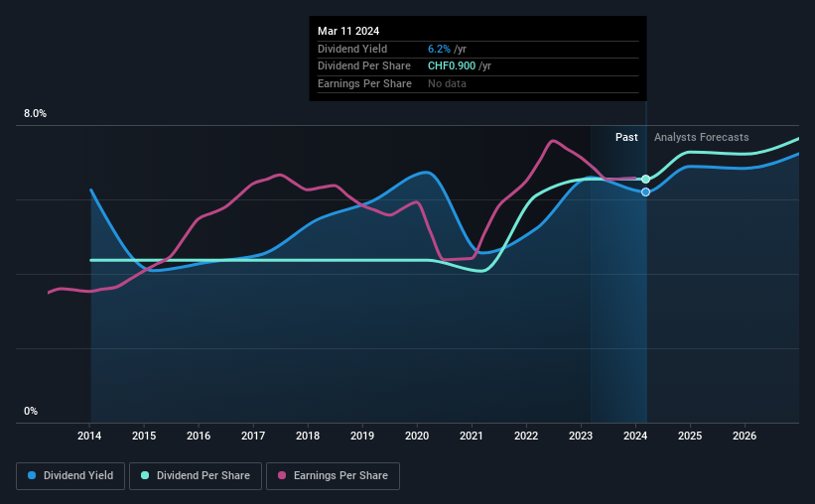Click the pink dot in Earnings Per Share legend
Screen dimensions: 815x504
click(282, 475)
